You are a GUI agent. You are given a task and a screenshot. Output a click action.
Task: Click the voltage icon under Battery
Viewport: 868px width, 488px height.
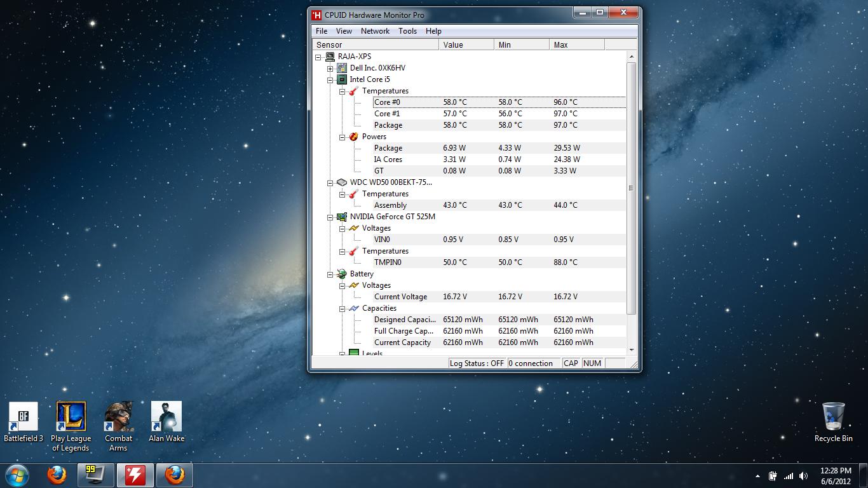point(354,285)
